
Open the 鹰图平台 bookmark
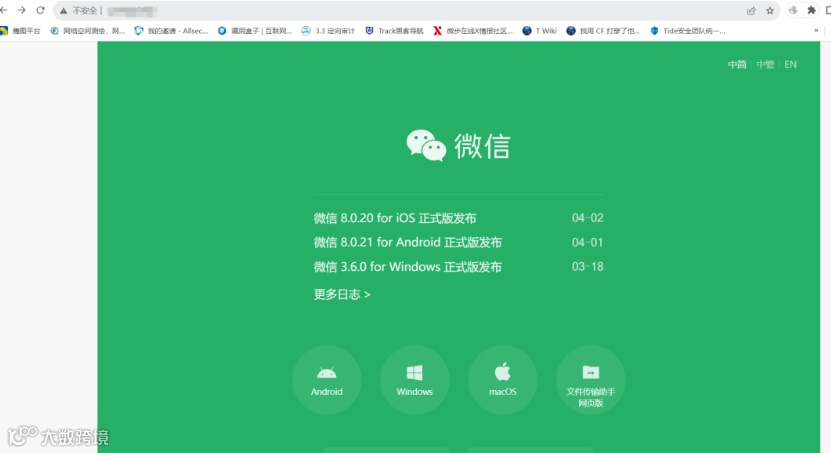point(20,31)
